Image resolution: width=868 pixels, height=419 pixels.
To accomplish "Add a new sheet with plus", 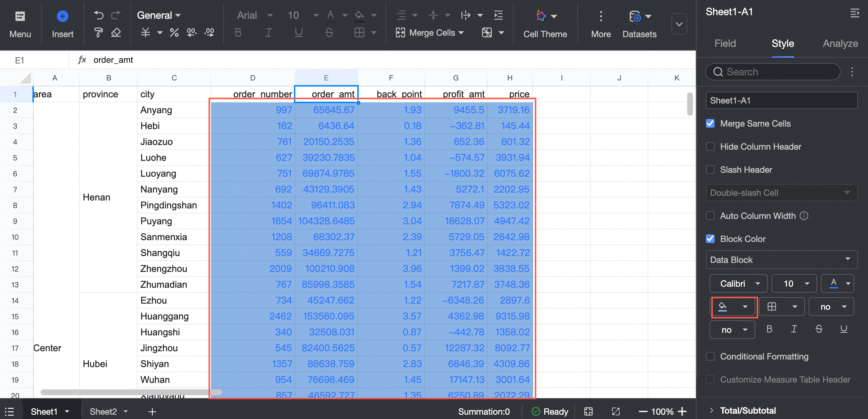I will click(x=152, y=411).
